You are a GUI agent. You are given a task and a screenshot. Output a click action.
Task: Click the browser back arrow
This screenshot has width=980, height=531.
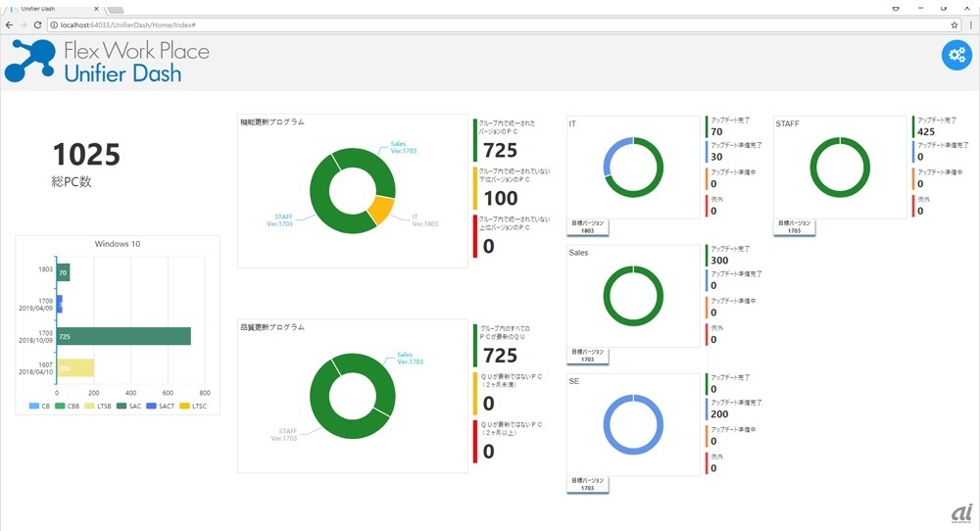tap(9, 24)
